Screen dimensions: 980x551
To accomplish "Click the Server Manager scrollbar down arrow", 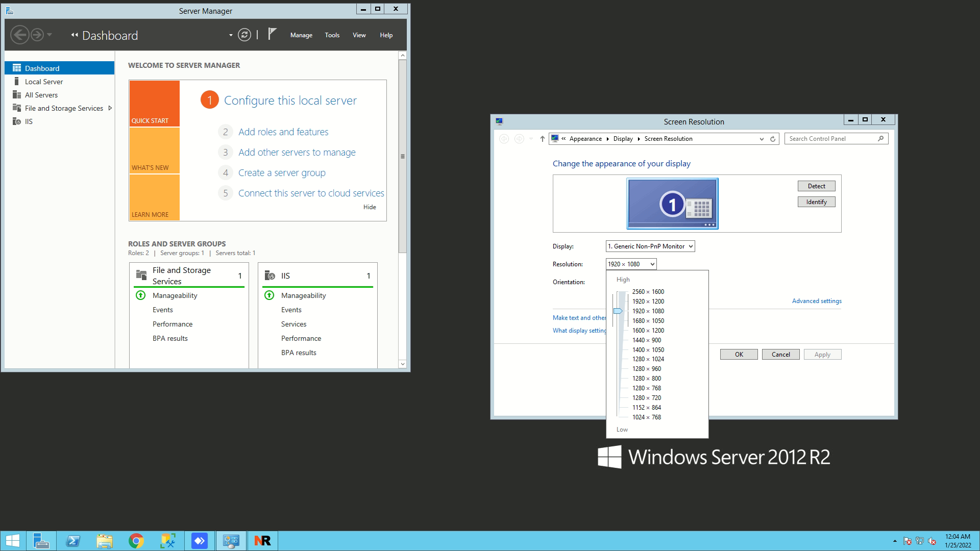I will tap(402, 364).
